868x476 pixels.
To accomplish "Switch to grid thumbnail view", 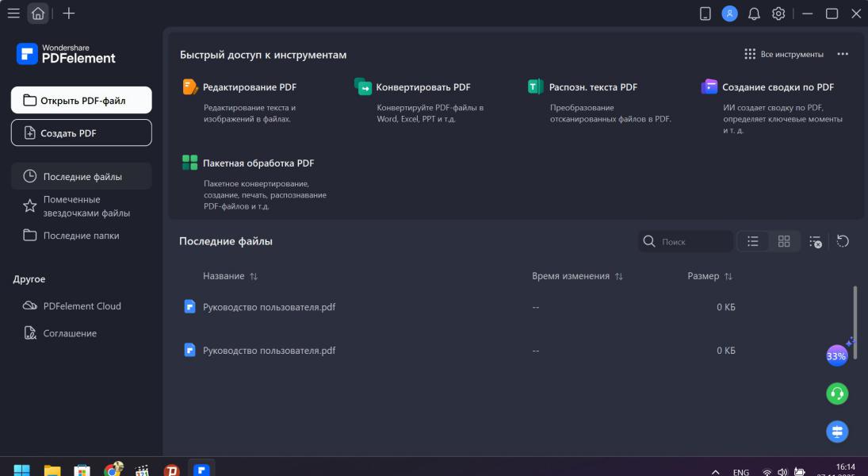I will 784,242.
